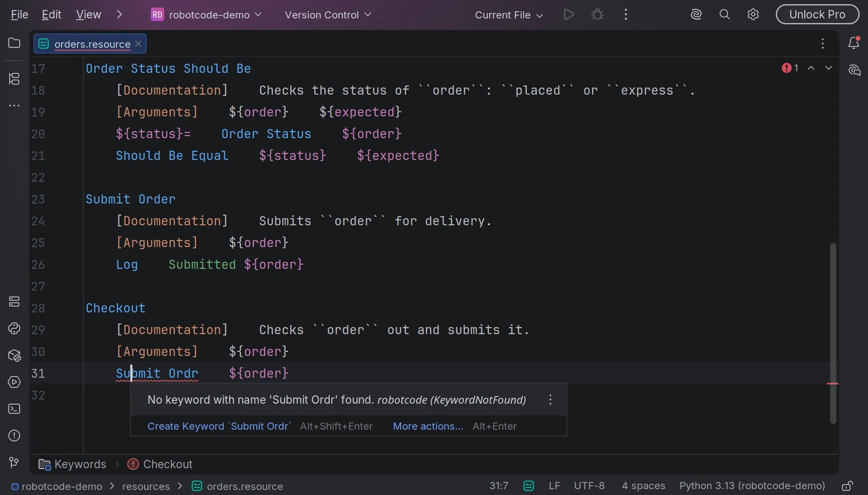Click 'Should Be Equal' on line 21
Image resolution: width=868 pixels, height=495 pixels.
coord(172,155)
